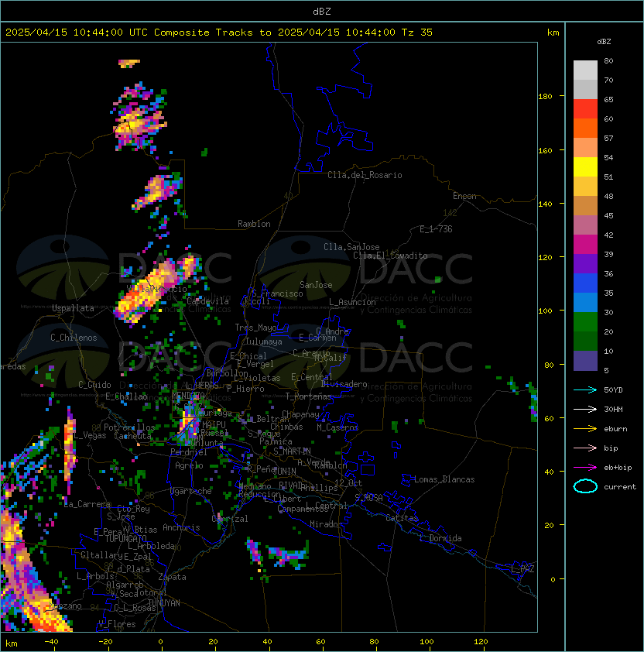
Task: Click the 'dBZ' heading above color scale
Action: coord(604,42)
